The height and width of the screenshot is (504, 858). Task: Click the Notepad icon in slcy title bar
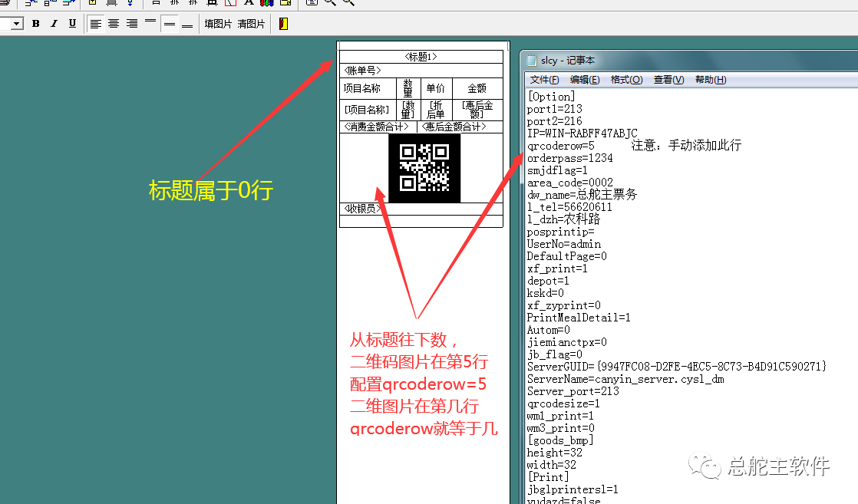[x=532, y=60]
